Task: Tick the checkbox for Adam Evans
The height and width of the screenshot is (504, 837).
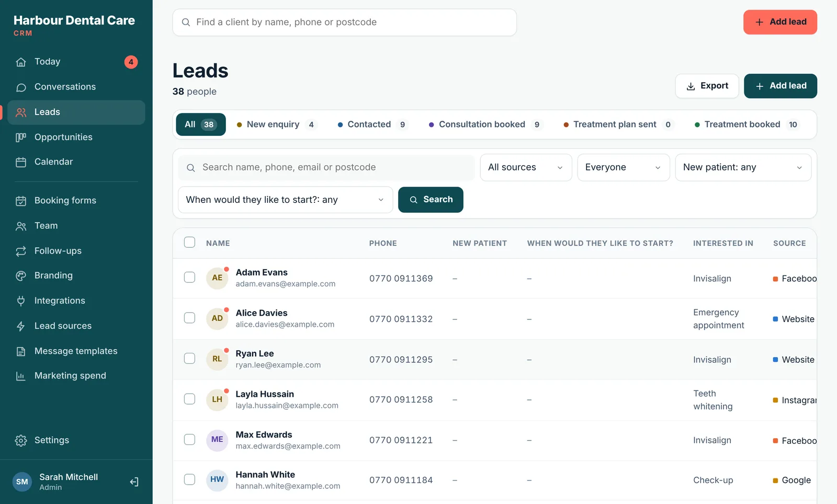Action: (189, 278)
